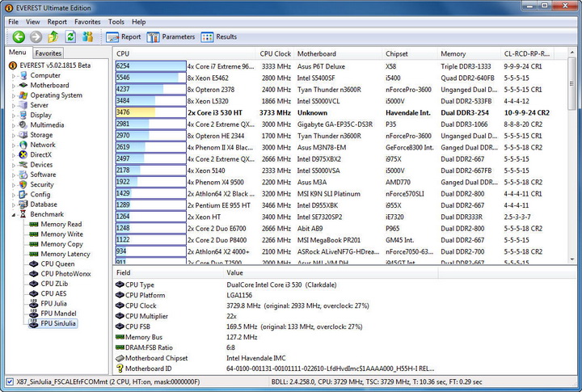This screenshot has width=582, height=392.
Task: Select the Benchmark hourglass icon
Action: (23, 214)
